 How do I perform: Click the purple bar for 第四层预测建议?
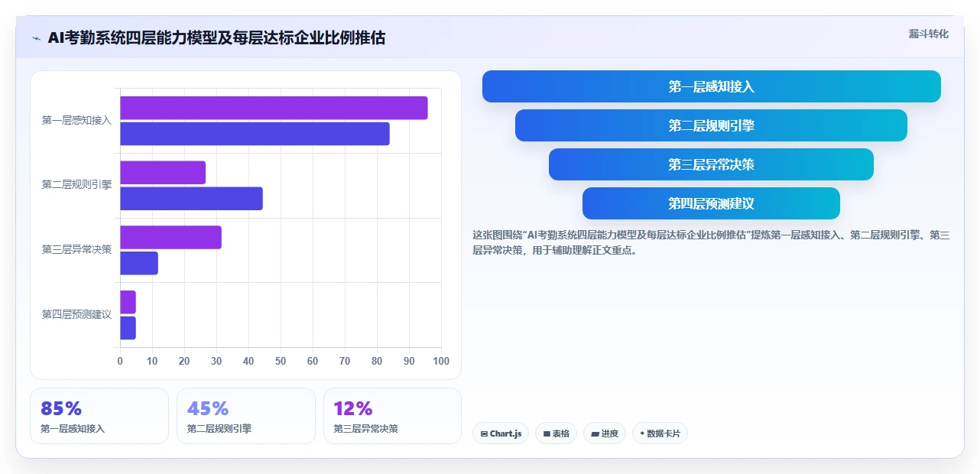point(128,302)
